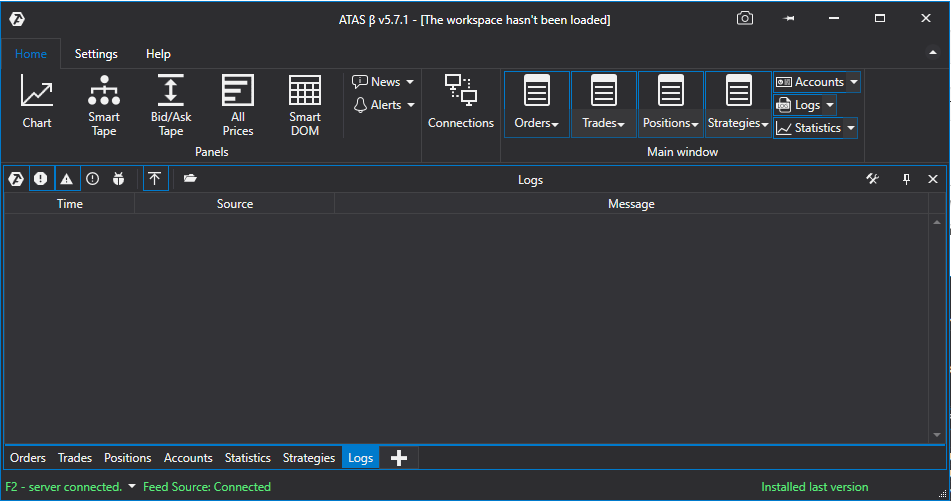Screen dimensions: 951x501
Task: Click the Strategies icon in ribbon
Action: coord(738,90)
